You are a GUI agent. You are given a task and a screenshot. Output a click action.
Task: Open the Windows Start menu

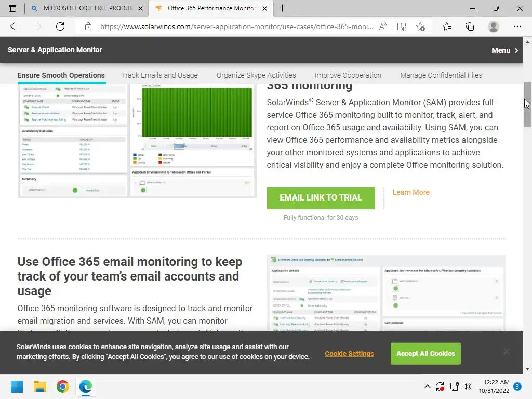17,387
